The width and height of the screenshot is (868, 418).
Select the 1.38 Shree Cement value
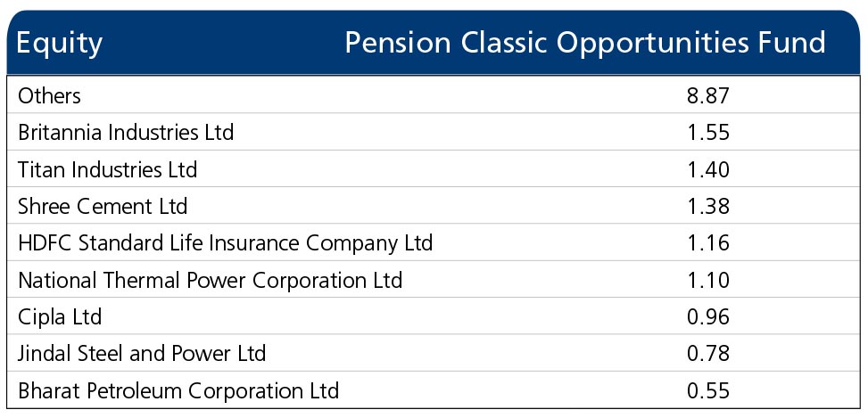pos(708,206)
